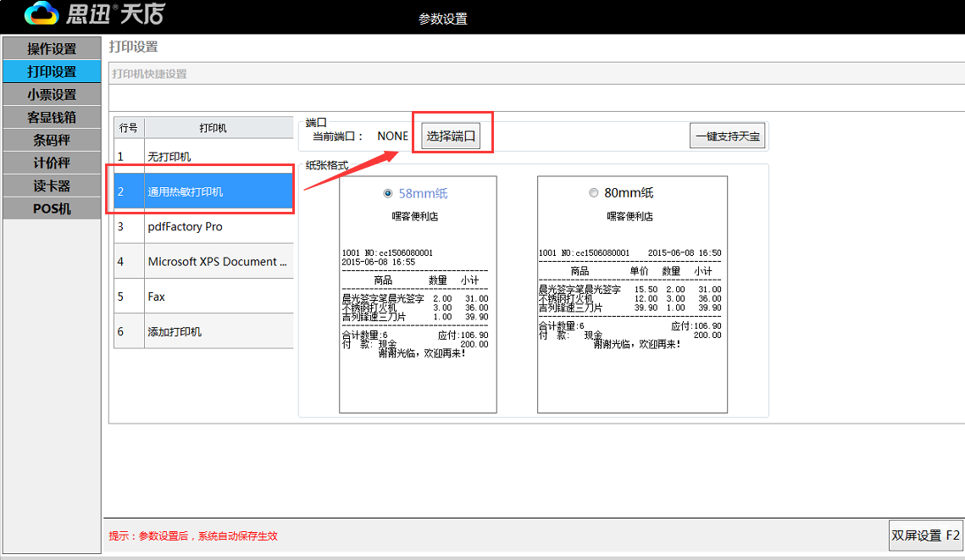Select Microsoft XPS Document printer row
The image size is (965, 560).
(203, 262)
